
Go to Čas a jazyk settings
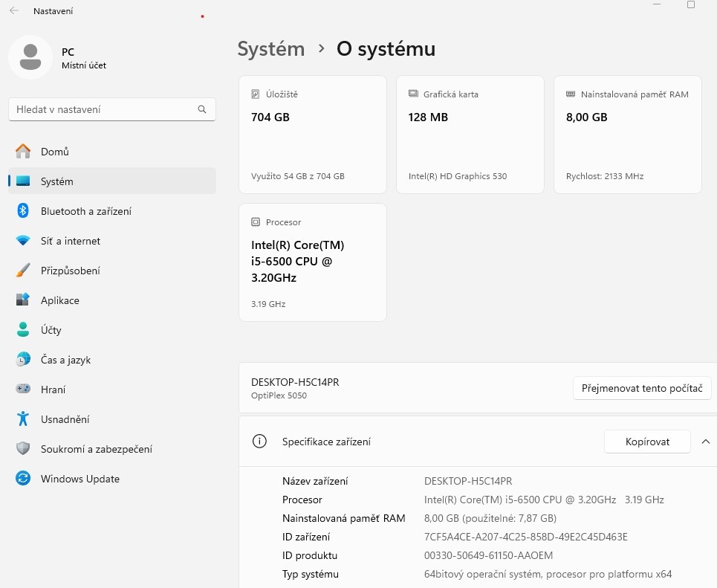click(65, 360)
